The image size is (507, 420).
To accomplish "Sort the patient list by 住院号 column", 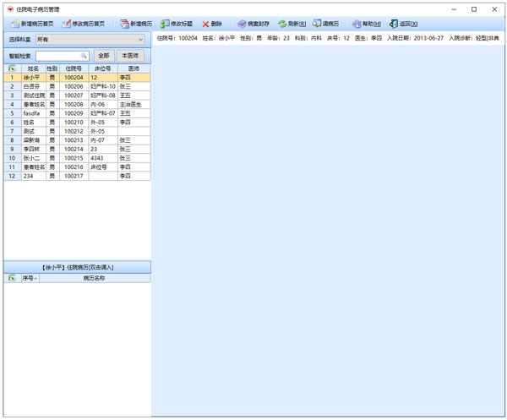I will pyautogui.click(x=74, y=68).
